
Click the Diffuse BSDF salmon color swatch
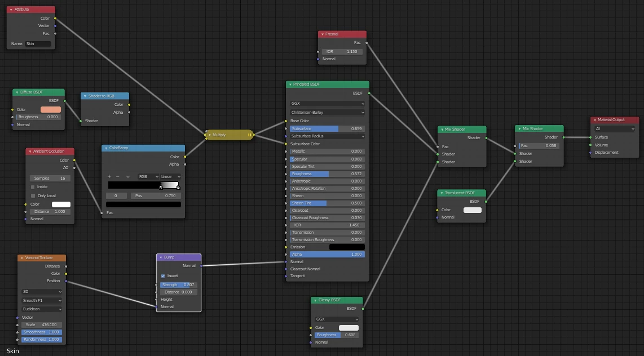point(51,109)
